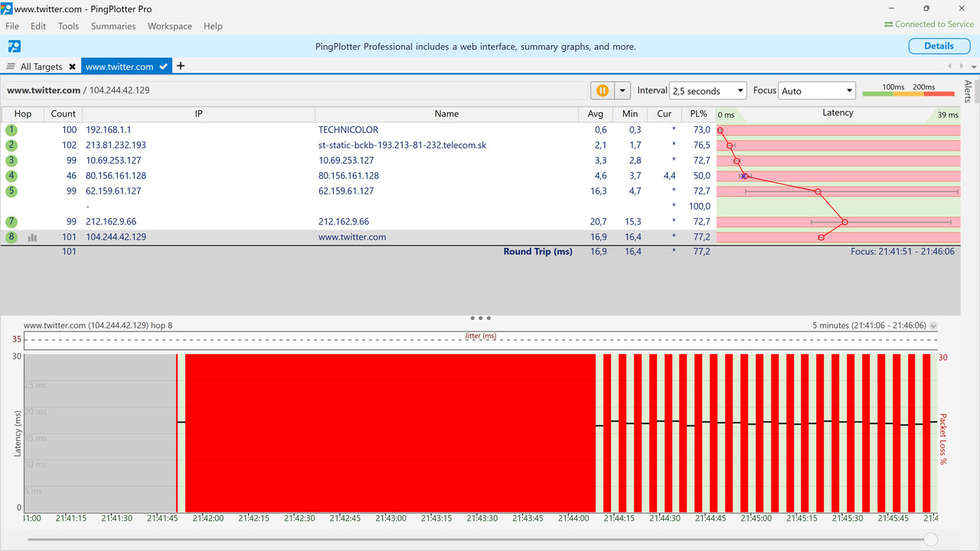Open the Alerts side panel
Viewport: 980px width, 551px height.
pyautogui.click(x=969, y=91)
